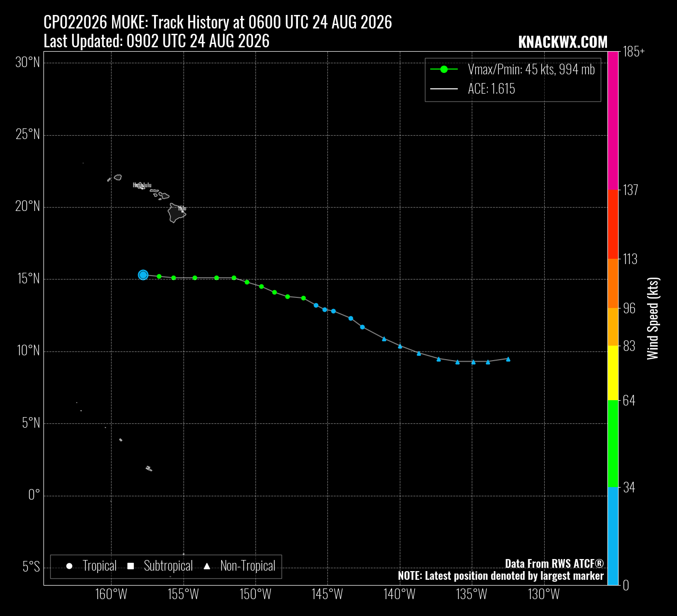This screenshot has height=616, width=677.
Task: Pick the blue 0–34 colorbar segment
Action: click(x=613, y=536)
